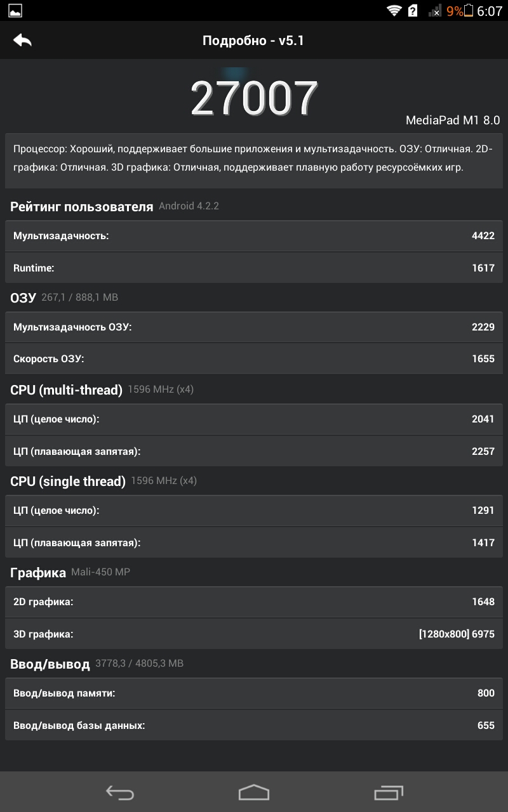Viewport: 508px width, 812px height.
Task: Tap the back arrow in the header
Action: tap(22, 41)
